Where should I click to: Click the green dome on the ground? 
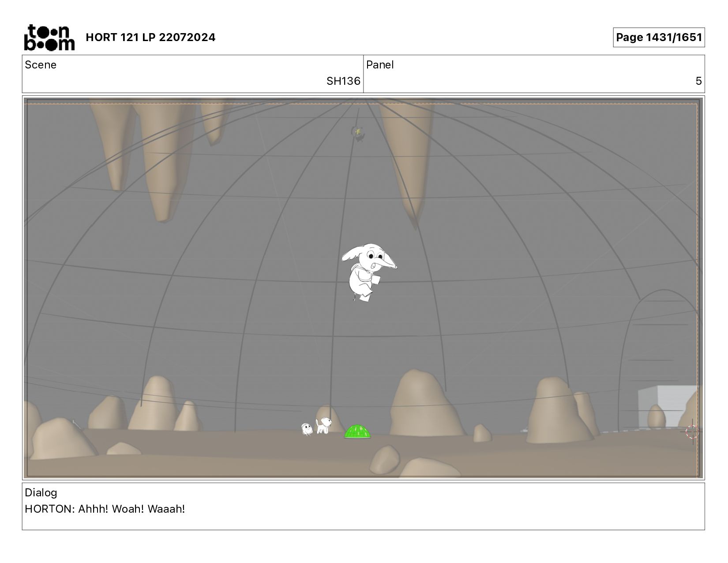(357, 431)
